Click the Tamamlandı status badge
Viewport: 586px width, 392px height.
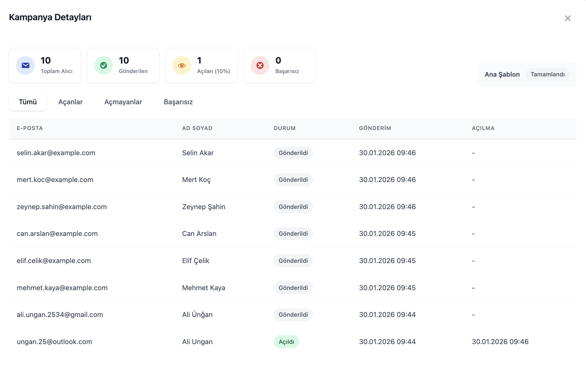[548, 74]
